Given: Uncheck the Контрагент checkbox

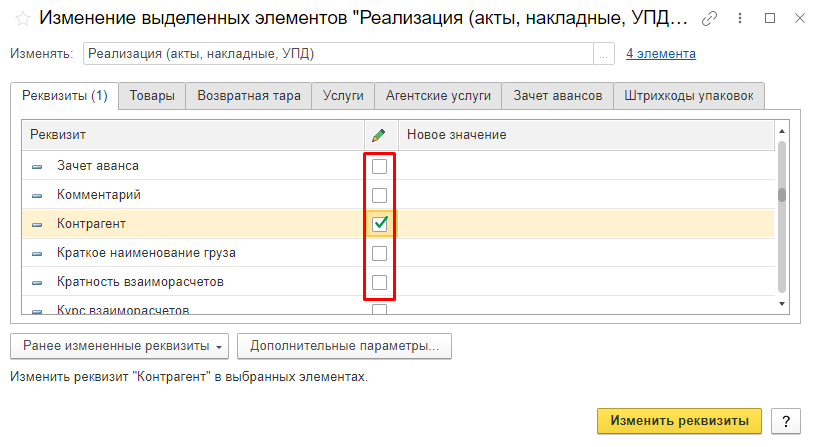Looking at the screenshot, I should pyautogui.click(x=379, y=224).
